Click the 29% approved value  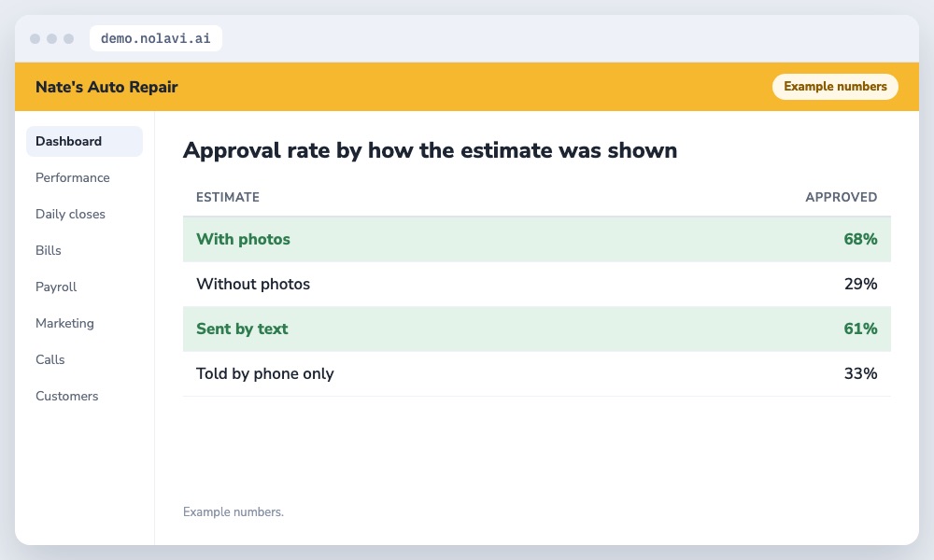tap(860, 284)
